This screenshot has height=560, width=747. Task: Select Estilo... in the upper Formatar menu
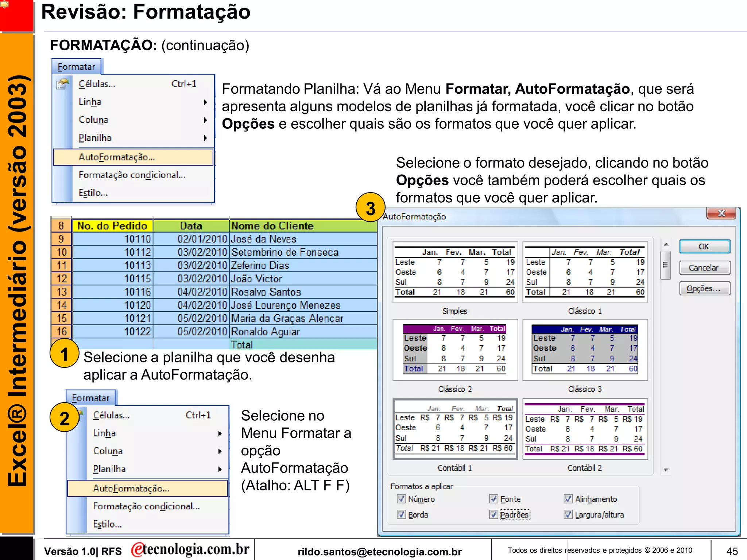tap(93, 193)
